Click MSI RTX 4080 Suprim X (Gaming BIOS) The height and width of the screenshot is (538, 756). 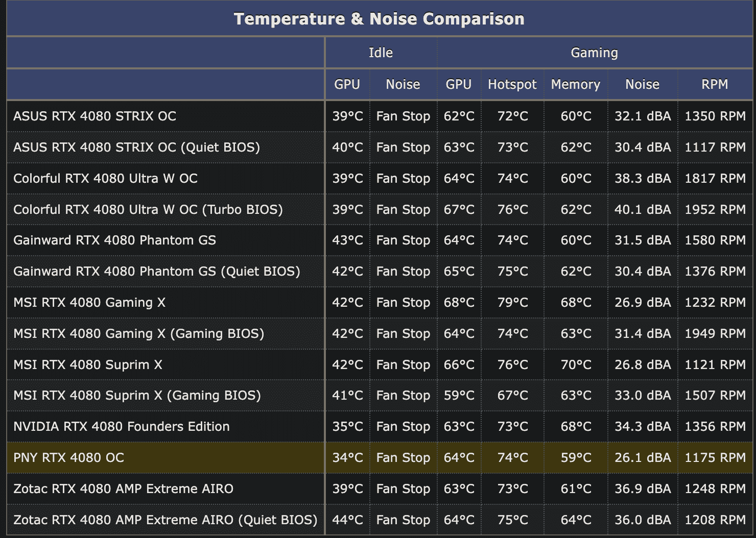point(137,395)
